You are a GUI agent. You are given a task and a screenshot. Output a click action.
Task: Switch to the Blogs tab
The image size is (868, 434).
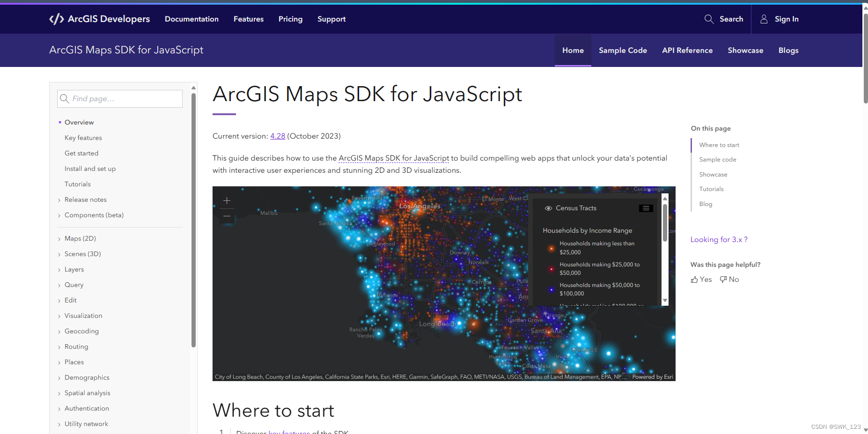coord(788,50)
